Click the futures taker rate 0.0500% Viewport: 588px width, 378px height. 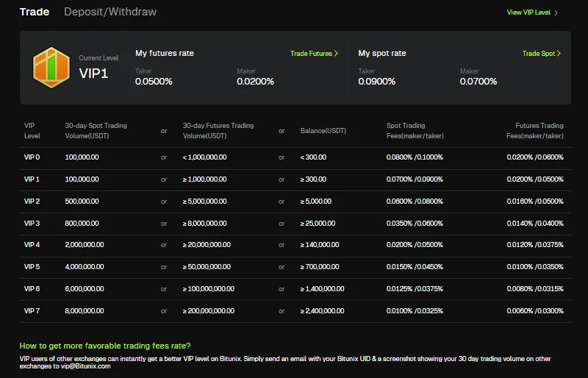click(x=154, y=82)
